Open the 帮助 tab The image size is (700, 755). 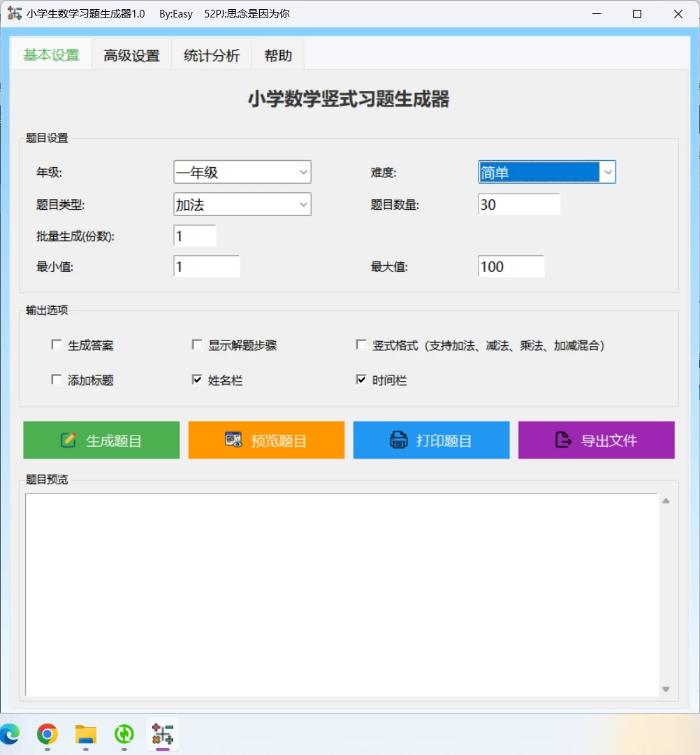(278, 55)
